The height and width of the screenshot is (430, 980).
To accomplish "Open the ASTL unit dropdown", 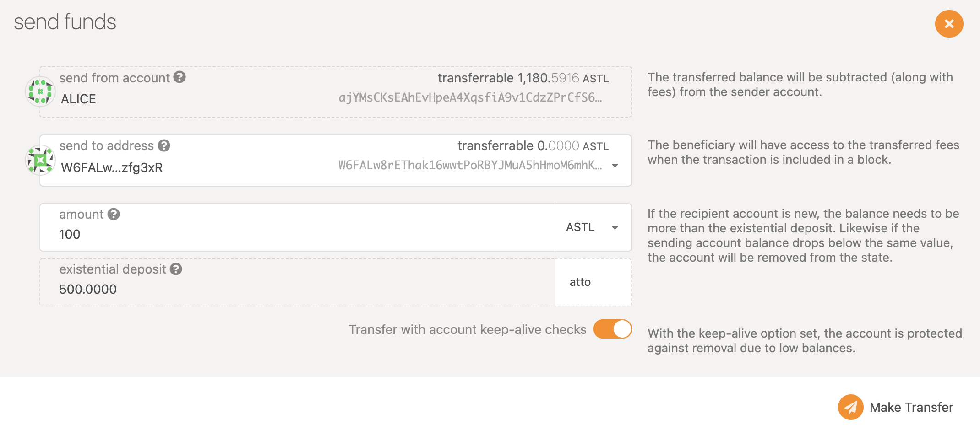I will (615, 227).
